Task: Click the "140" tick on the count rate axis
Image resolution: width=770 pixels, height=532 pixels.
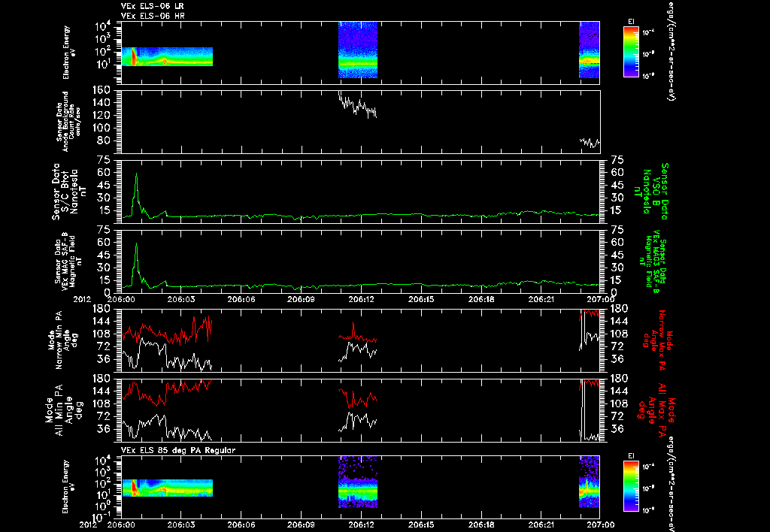Action: [x=102, y=103]
